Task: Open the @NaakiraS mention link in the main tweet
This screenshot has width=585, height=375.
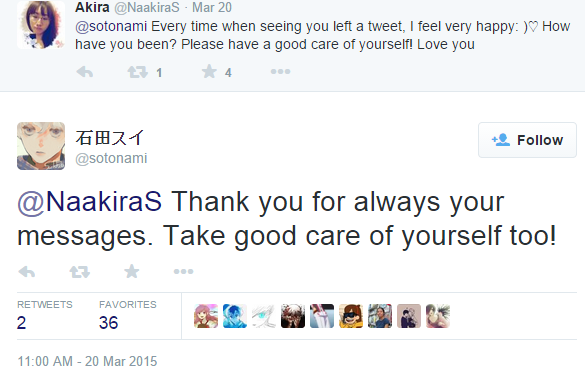Action: click(90, 202)
